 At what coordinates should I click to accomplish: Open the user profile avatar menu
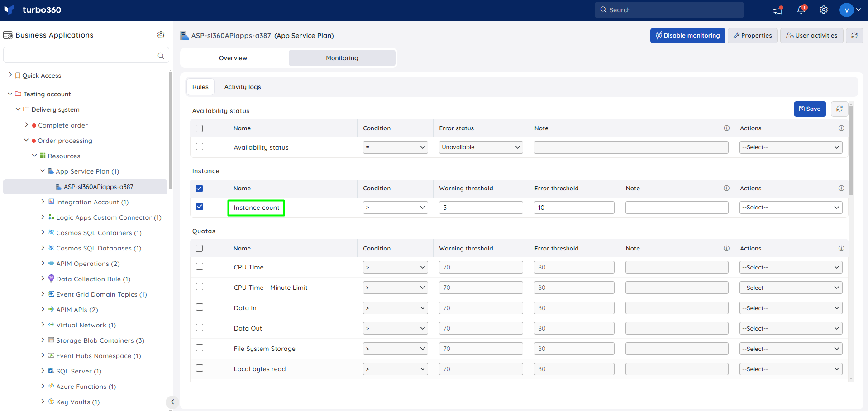pos(846,10)
